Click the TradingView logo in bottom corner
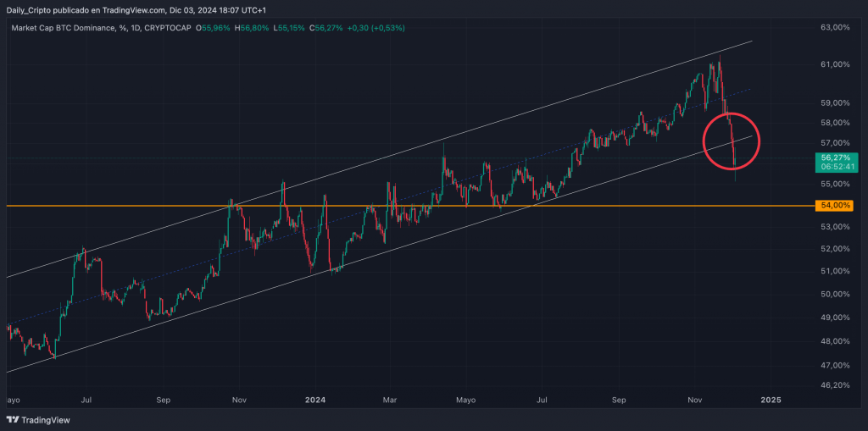The width and height of the screenshot is (868, 431). click(x=38, y=419)
